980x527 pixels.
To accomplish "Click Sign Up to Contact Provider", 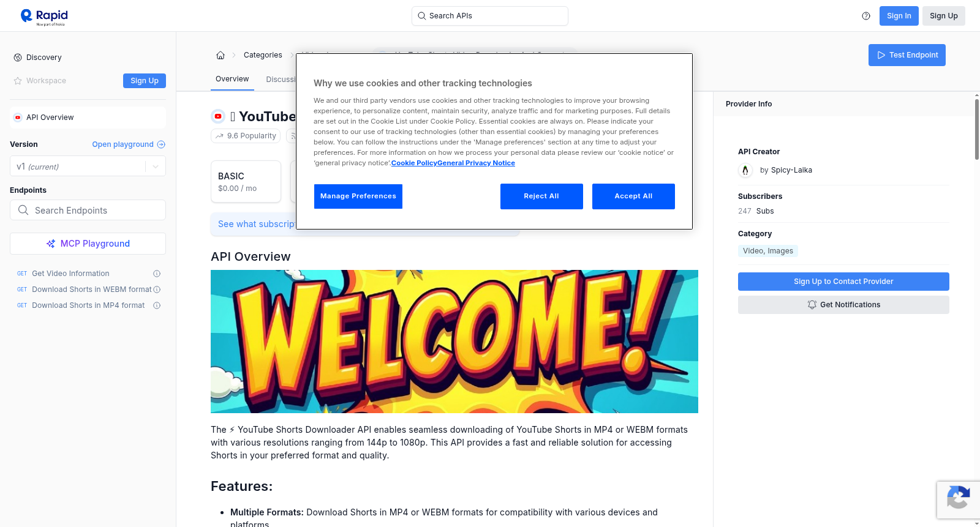I will 843,282.
